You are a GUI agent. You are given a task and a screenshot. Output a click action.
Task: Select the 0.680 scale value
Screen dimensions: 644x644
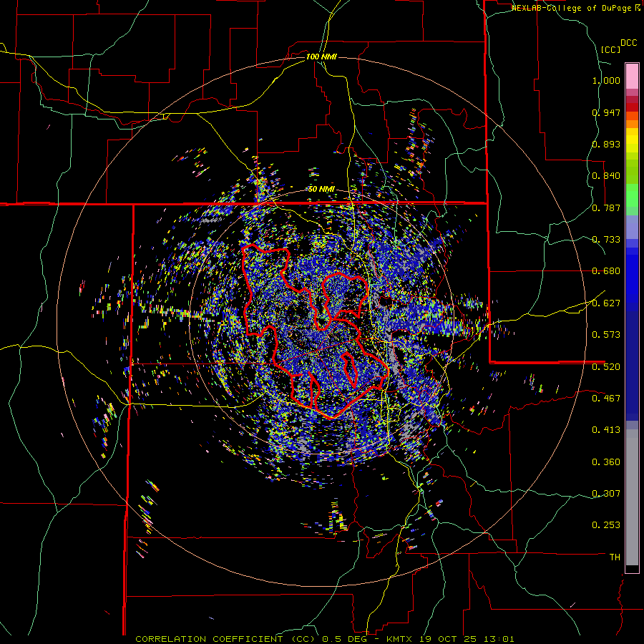coord(606,271)
